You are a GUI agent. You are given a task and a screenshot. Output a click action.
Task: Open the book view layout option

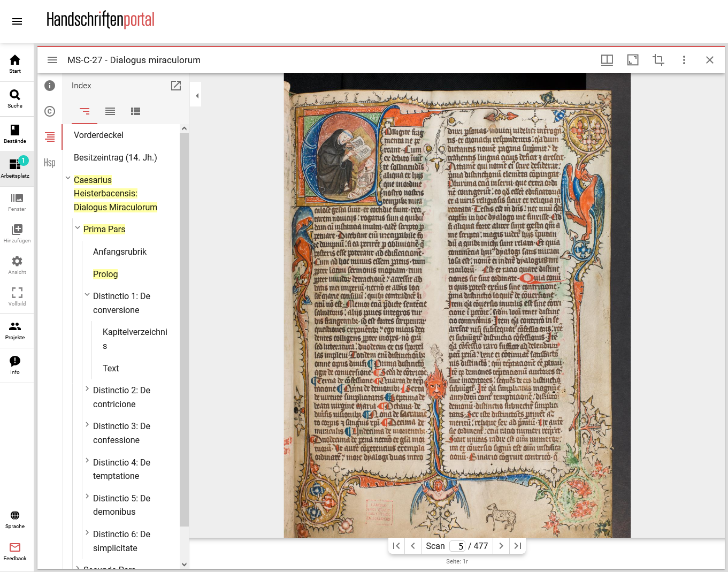tap(607, 60)
